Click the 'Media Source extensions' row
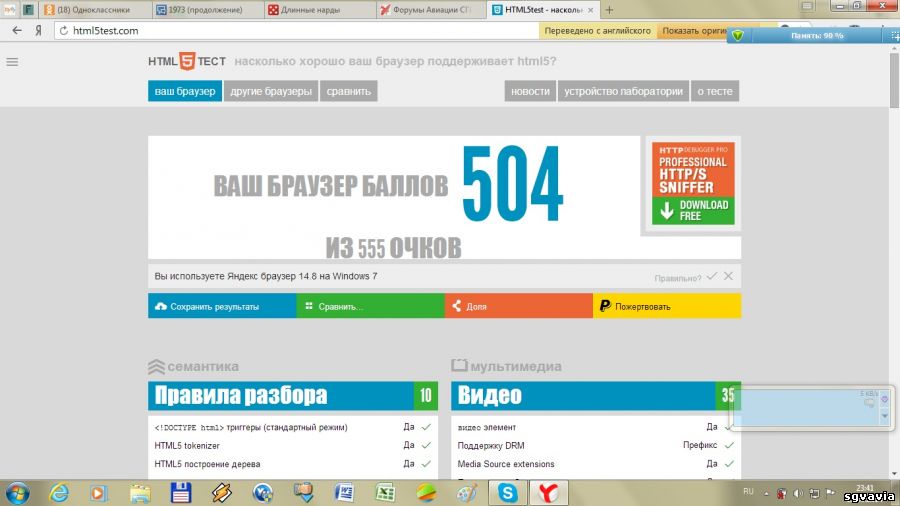The image size is (900, 506). (x=596, y=464)
